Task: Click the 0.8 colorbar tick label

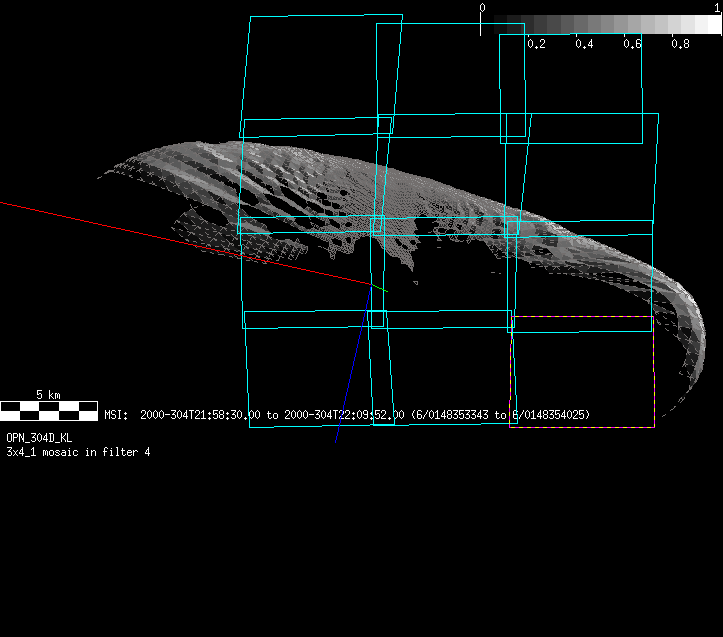Action: 680,44
